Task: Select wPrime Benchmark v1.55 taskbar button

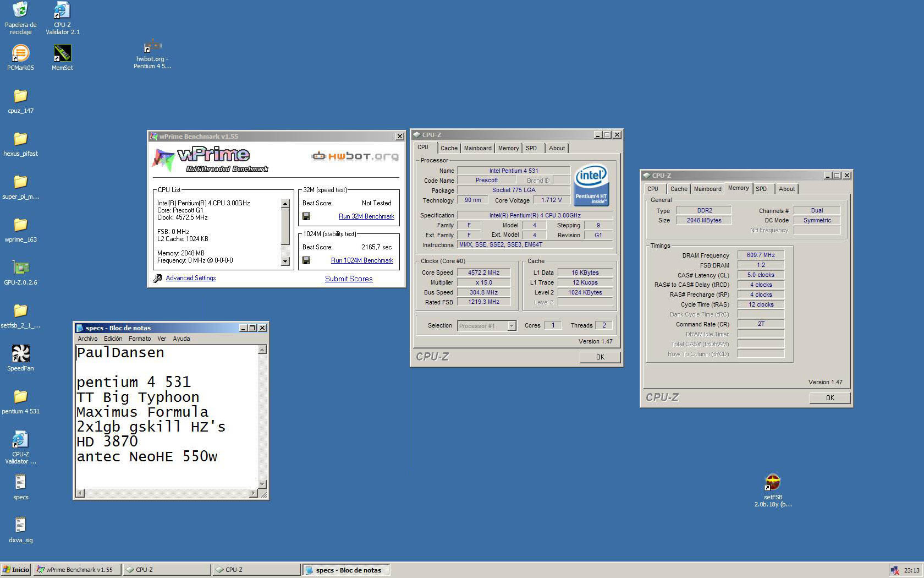Action: click(x=76, y=570)
